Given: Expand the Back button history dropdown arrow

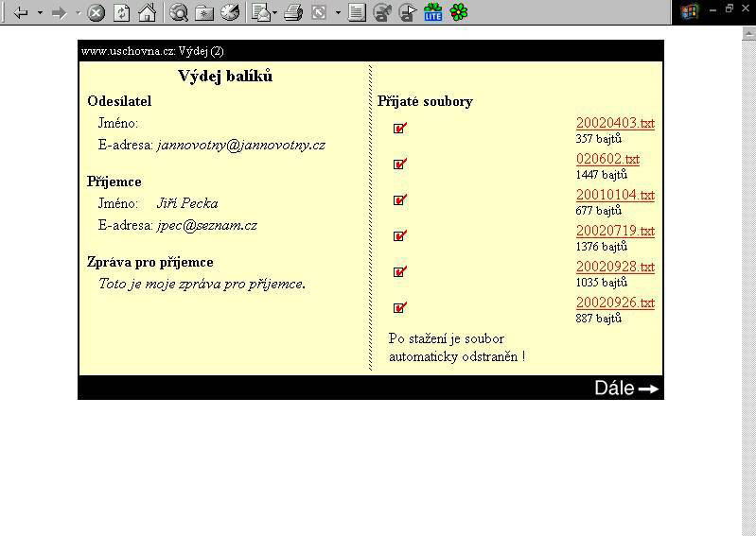Looking at the screenshot, I should tap(40, 13).
